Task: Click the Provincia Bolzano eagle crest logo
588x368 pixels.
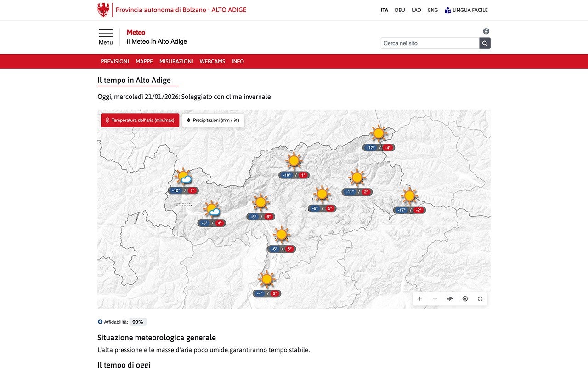Action: [x=104, y=10]
